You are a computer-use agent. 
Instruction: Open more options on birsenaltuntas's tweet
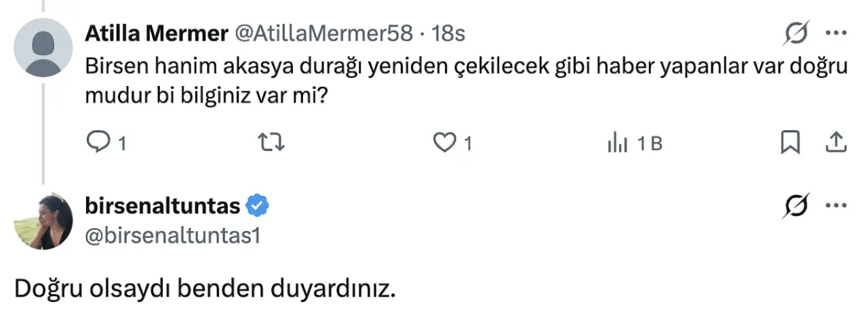[x=835, y=206]
